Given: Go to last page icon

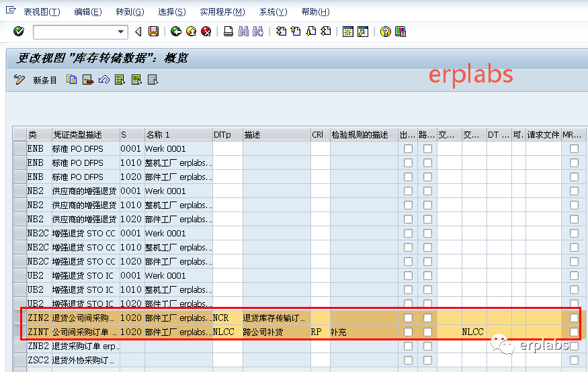Looking at the screenshot, I should 326,32.
